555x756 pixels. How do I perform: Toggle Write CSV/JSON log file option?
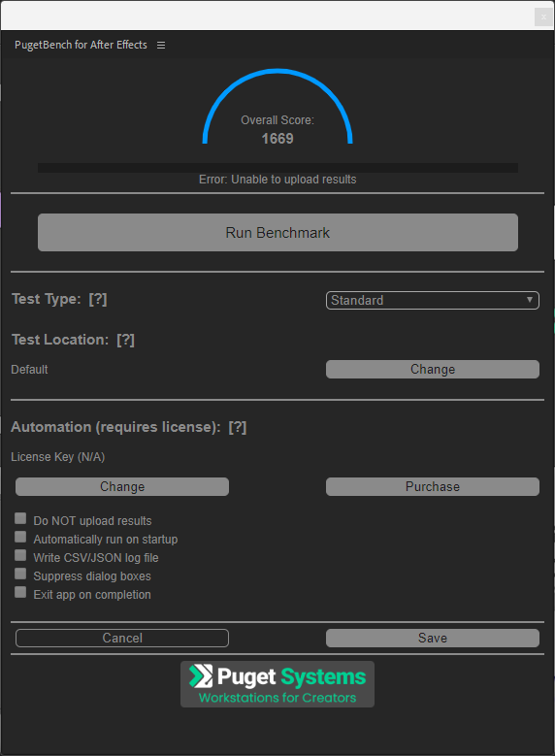point(20,555)
